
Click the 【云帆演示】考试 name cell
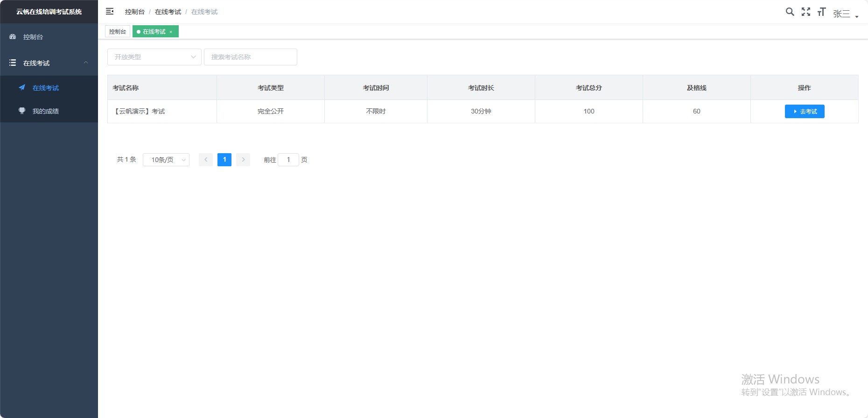(x=162, y=111)
